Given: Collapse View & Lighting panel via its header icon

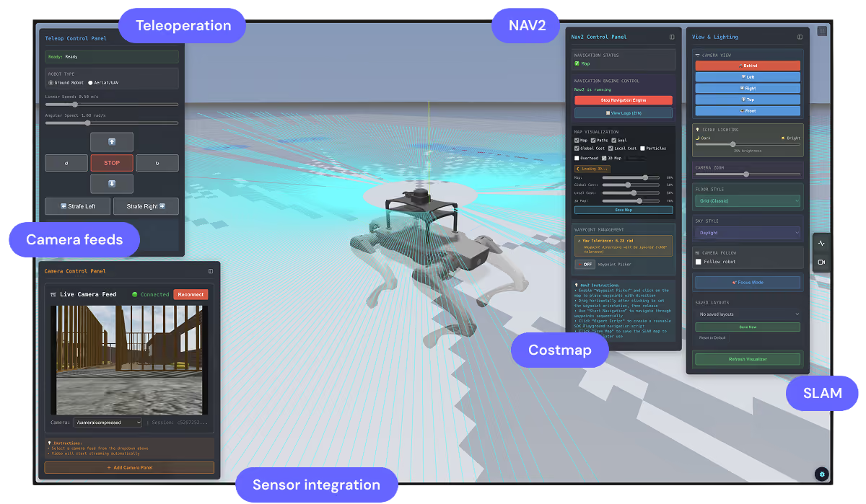Looking at the screenshot, I should (x=800, y=37).
